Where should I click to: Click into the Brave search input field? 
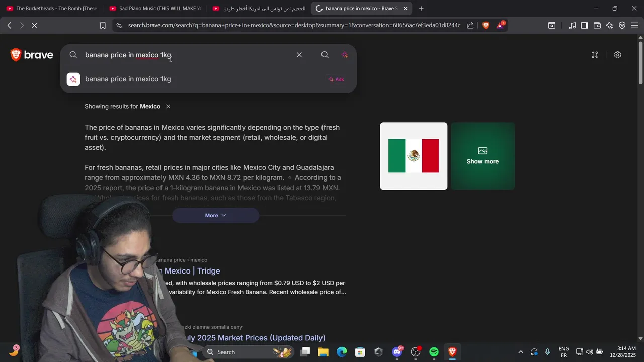click(186, 55)
